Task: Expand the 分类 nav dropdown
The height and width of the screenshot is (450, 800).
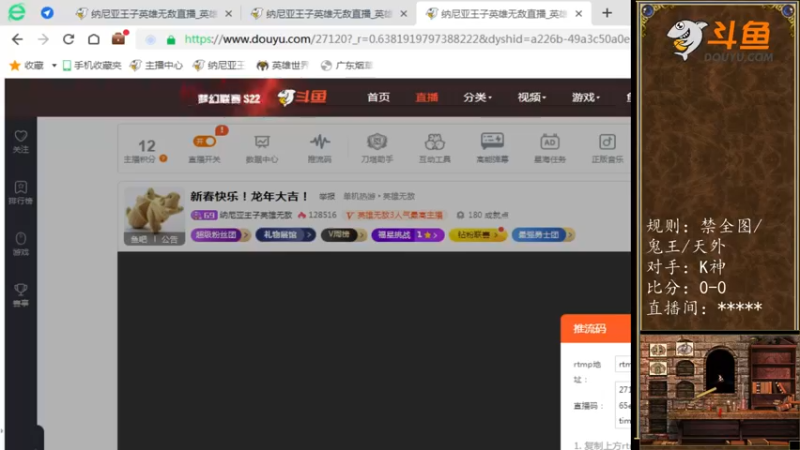Action: coord(478,97)
